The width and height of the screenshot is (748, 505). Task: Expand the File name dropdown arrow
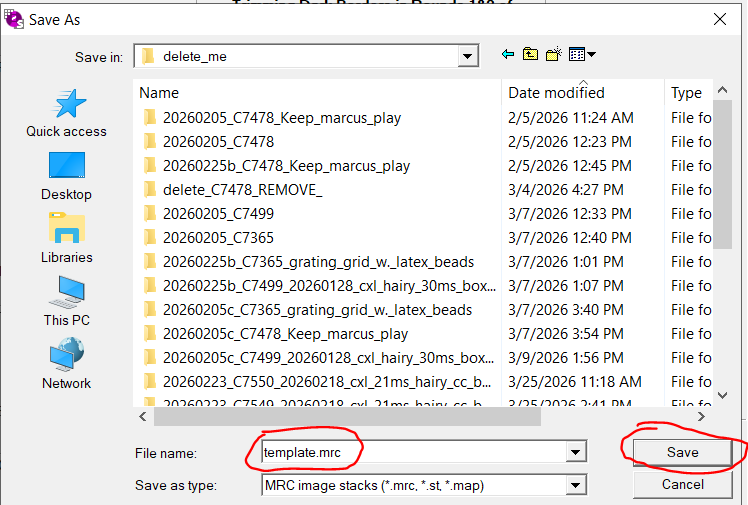pyautogui.click(x=576, y=452)
